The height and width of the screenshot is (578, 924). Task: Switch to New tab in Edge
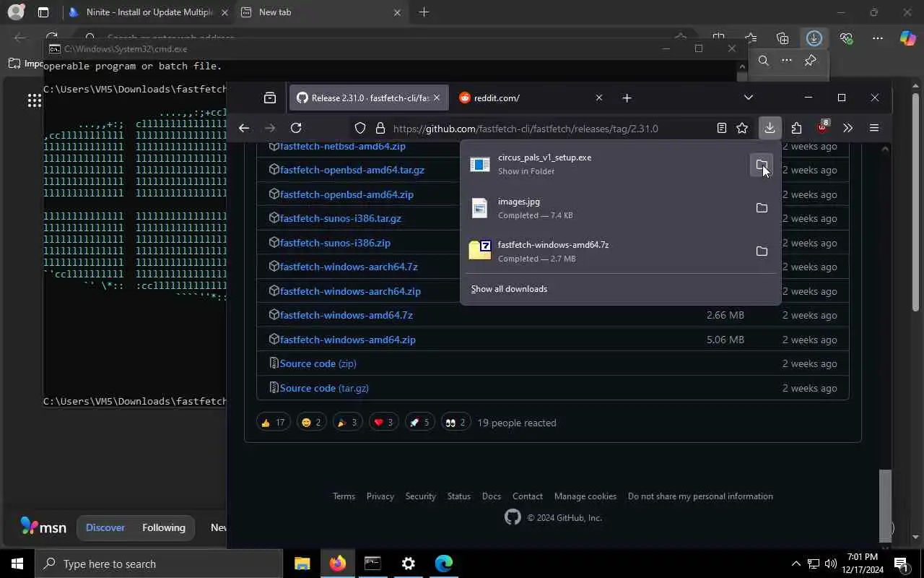pyautogui.click(x=321, y=12)
